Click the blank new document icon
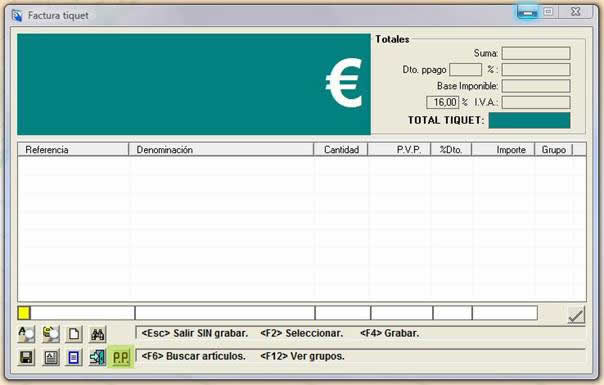Screen dimensions: 604x385 [74, 334]
